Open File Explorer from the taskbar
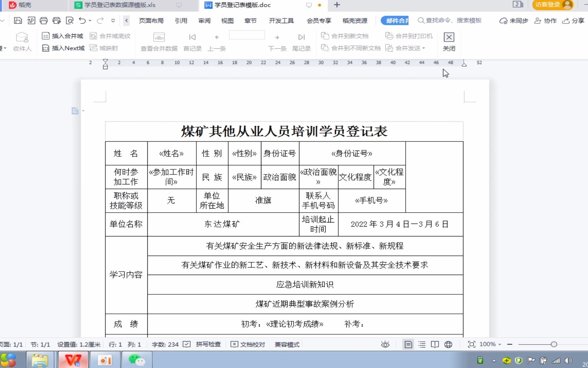The height and width of the screenshot is (368, 588). [40, 360]
